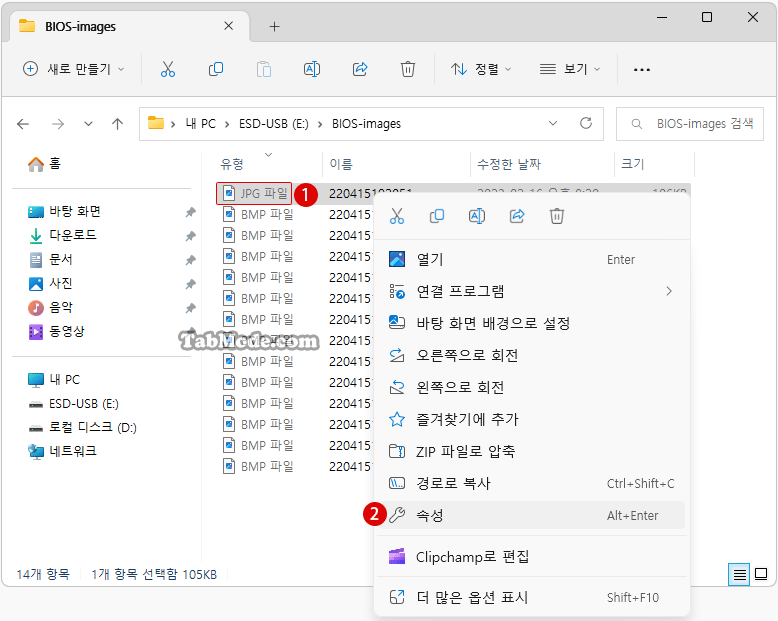Open the 보기 view dropdown
The width and height of the screenshot is (778, 621).
pos(570,69)
